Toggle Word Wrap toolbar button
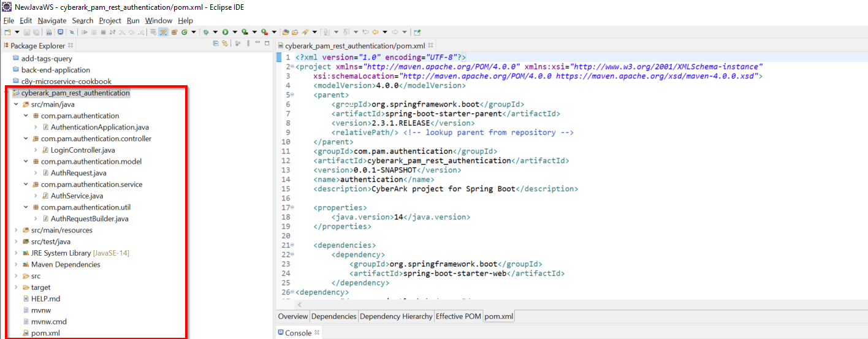This screenshot has width=868, height=339. coord(153,32)
